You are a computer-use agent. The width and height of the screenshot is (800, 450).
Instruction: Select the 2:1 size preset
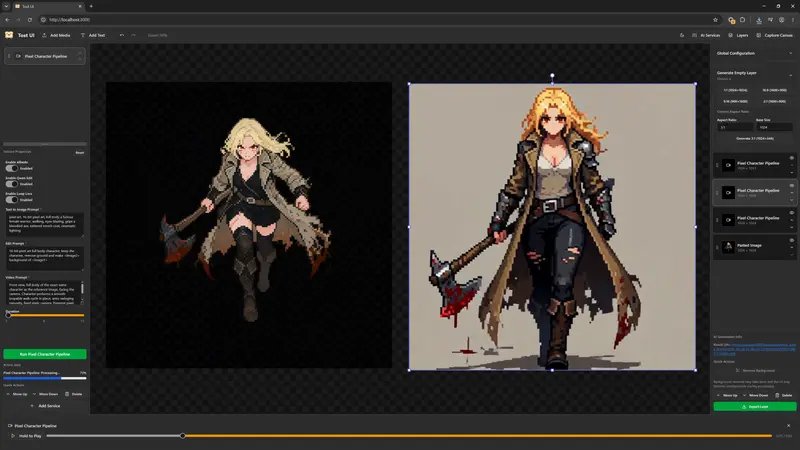point(774,101)
